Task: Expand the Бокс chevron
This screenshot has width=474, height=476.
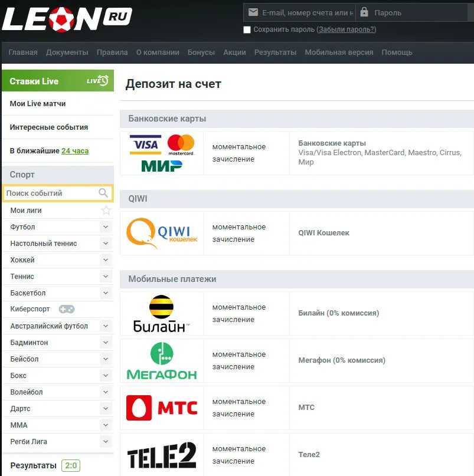Action: (106, 376)
